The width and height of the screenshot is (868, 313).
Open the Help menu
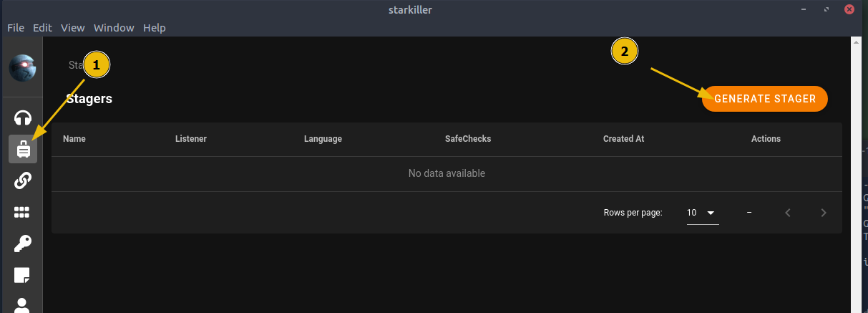154,28
